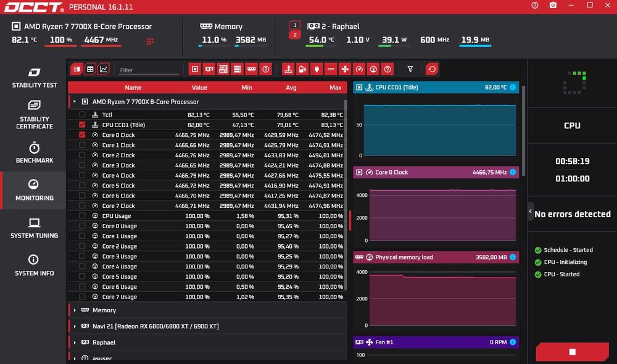Go to the Benchmark section
Viewport: 617px width, 364px height.
point(34,152)
